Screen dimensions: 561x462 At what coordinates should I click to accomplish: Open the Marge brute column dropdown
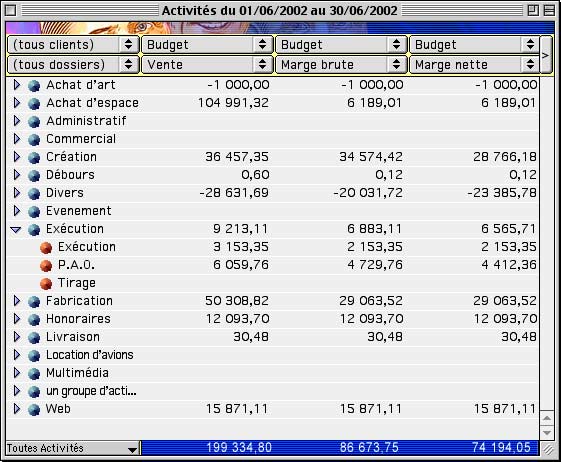(341, 65)
